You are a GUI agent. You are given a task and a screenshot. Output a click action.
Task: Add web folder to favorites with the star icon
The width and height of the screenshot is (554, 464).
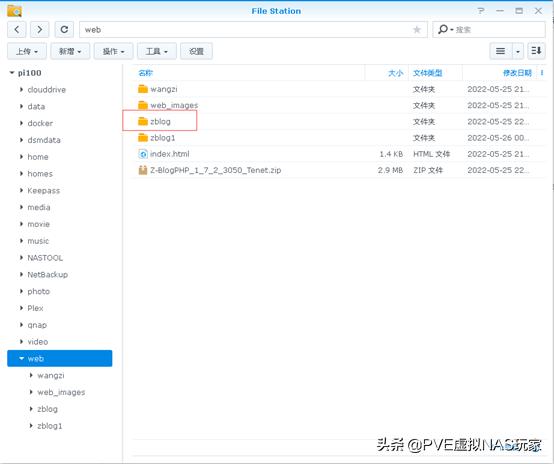417,30
